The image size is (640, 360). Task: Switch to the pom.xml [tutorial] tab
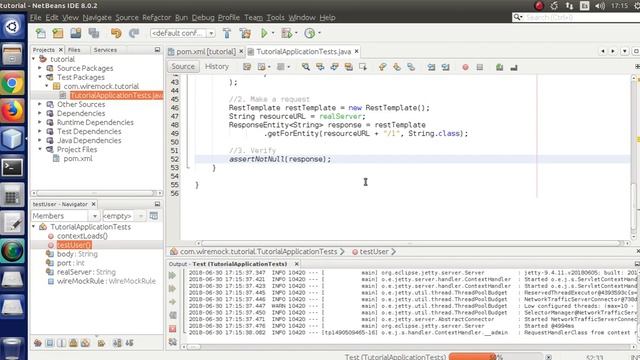206,51
